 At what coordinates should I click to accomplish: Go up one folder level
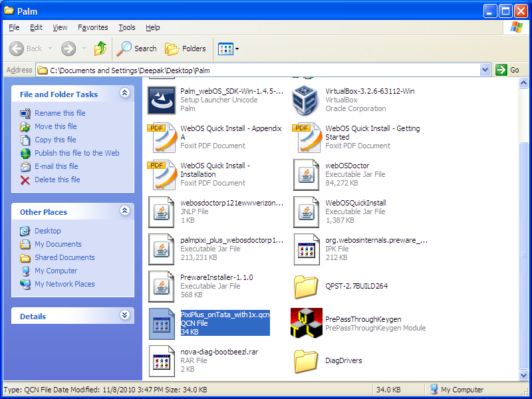(x=100, y=49)
